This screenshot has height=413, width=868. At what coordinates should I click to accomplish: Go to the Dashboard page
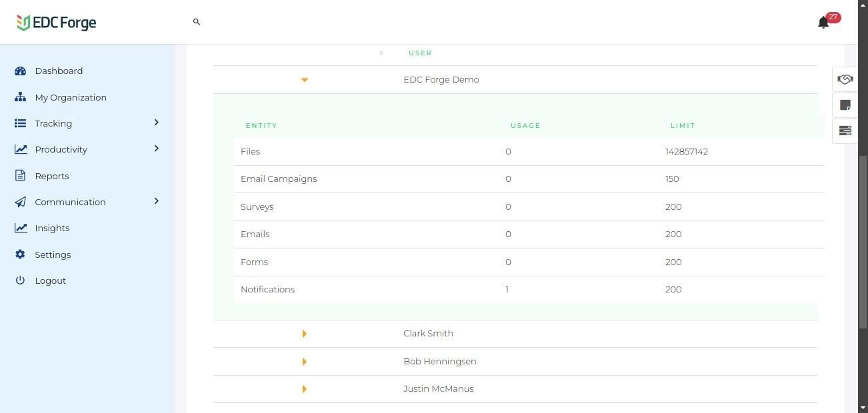coord(59,71)
